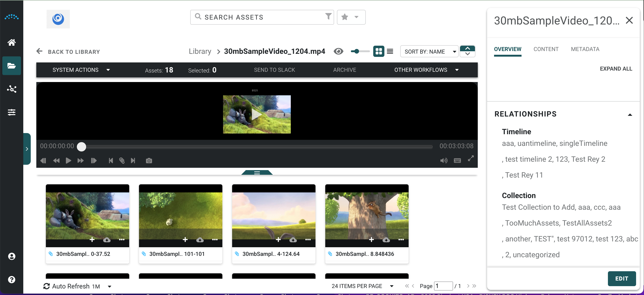Click the snapshot camera icon in player
The width and height of the screenshot is (644, 295).
pos(149,161)
